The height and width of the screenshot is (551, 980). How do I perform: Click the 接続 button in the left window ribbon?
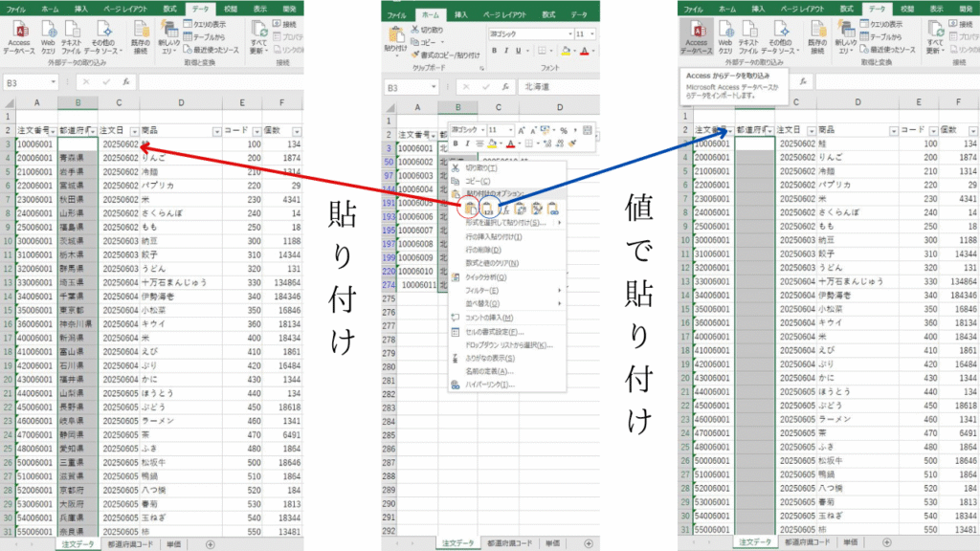[284, 24]
